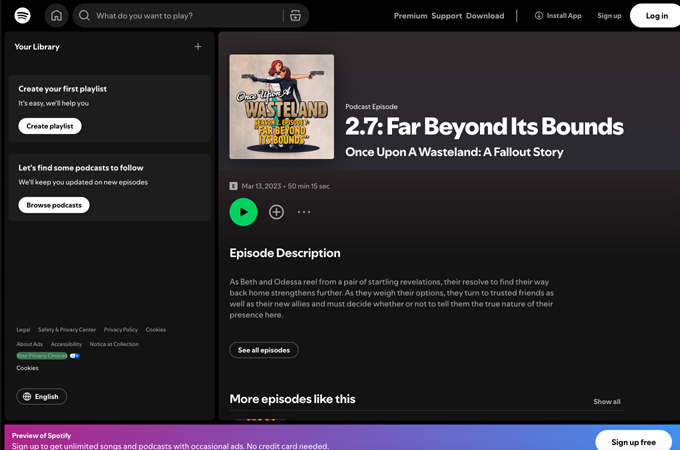Open English language selector

pyautogui.click(x=42, y=396)
